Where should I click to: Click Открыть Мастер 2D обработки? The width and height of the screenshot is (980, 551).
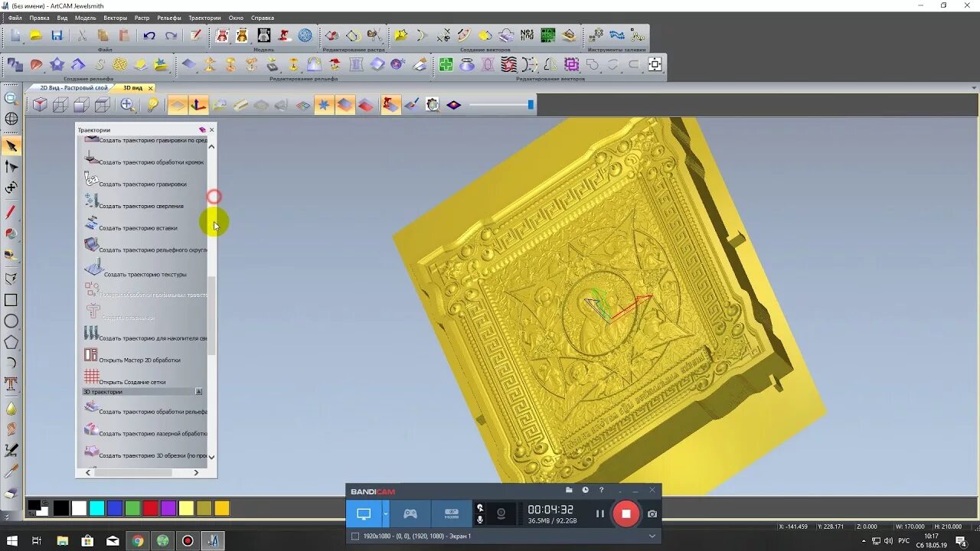(x=139, y=360)
